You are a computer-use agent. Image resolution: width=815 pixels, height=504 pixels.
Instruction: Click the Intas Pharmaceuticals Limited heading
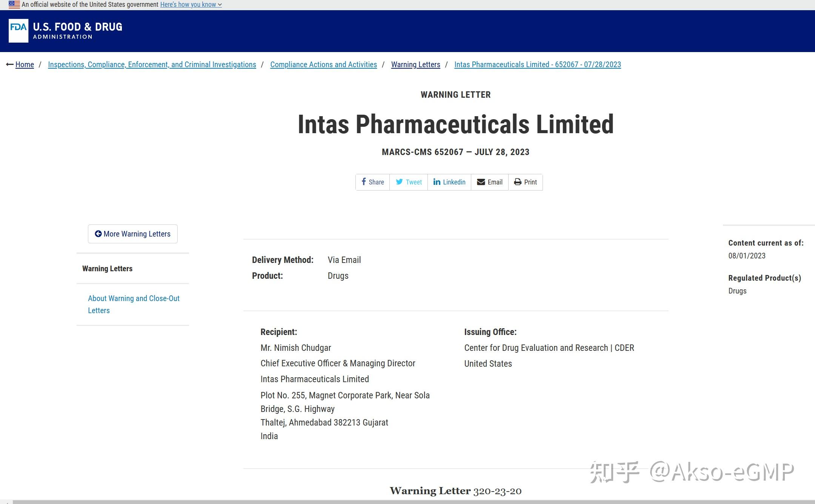coord(455,124)
